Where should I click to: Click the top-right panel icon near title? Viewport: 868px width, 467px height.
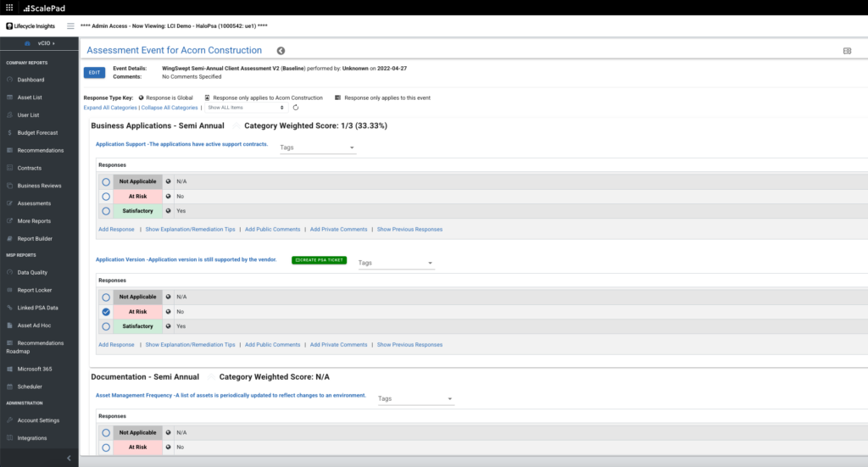tap(847, 50)
